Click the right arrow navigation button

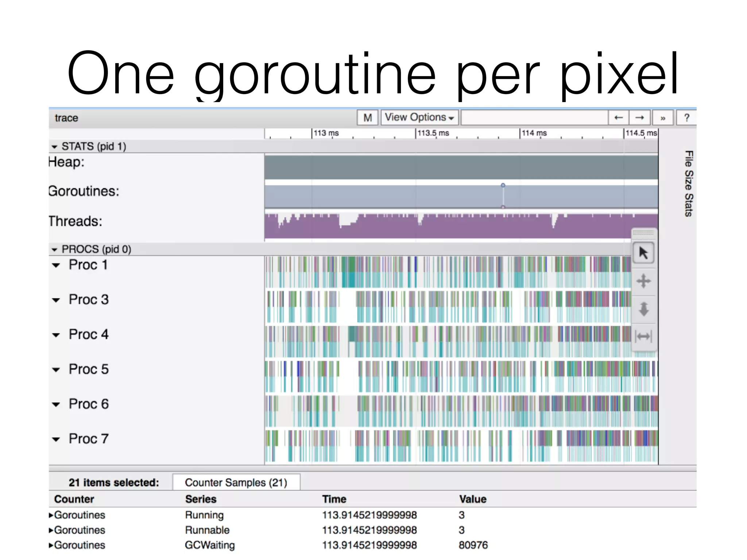point(639,118)
